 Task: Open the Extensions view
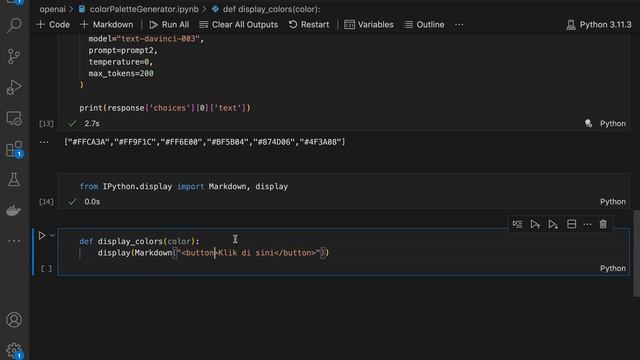[14, 149]
